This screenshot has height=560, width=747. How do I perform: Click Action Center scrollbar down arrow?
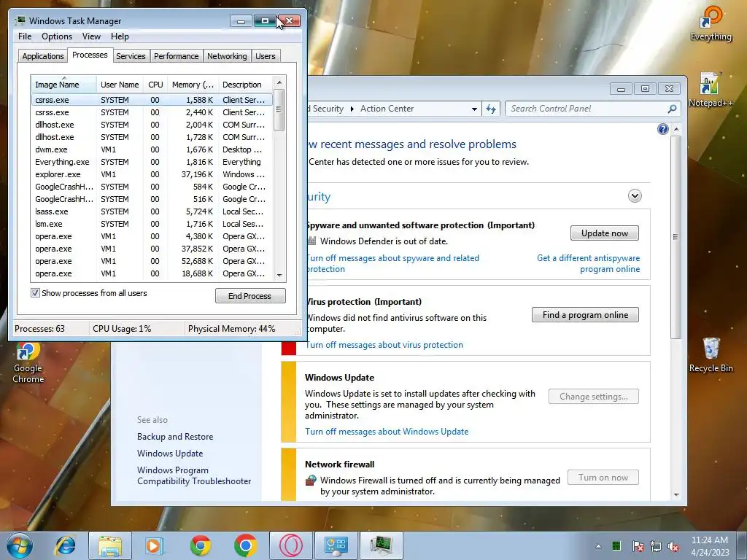coord(676,495)
